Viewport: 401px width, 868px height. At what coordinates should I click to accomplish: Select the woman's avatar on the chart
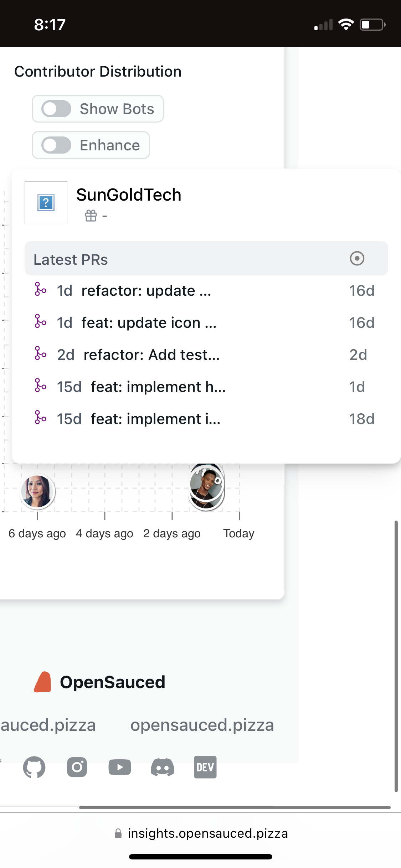point(37,491)
